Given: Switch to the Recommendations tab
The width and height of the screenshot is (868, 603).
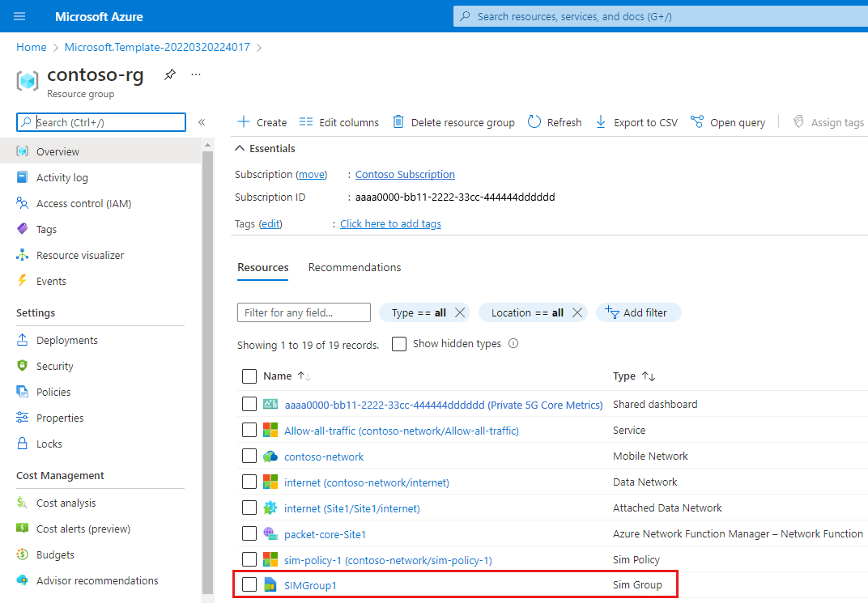Looking at the screenshot, I should click(354, 267).
